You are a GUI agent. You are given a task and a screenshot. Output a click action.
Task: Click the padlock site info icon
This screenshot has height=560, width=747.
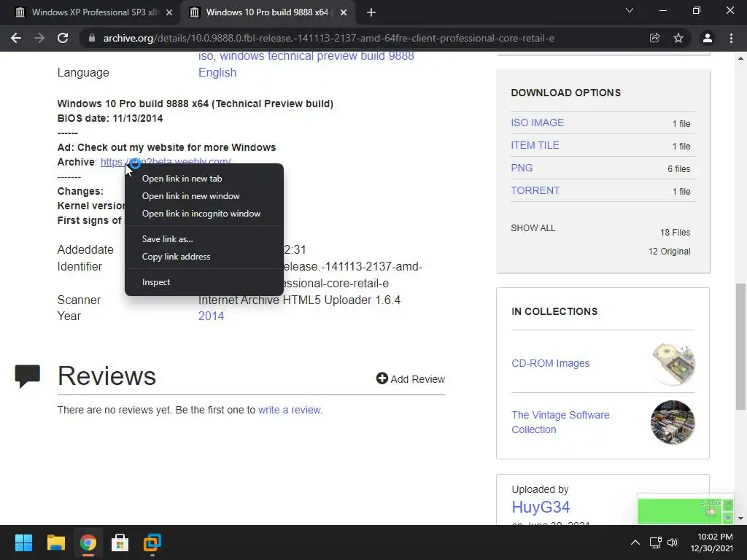[x=92, y=38]
